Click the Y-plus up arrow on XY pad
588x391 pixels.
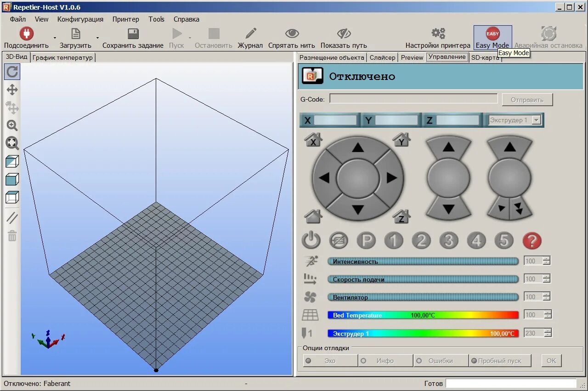click(x=358, y=147)
